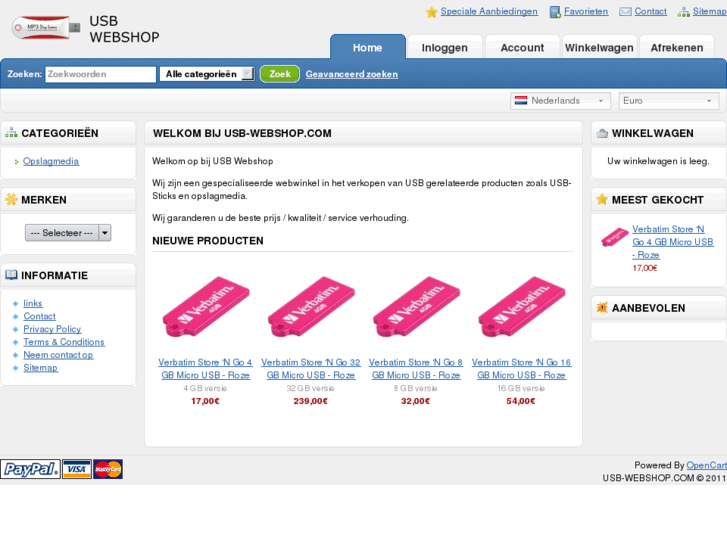Viewport: 727px width, 545px height.
Task: Click the 239,00€ price text
Action: tap(311, 401)
